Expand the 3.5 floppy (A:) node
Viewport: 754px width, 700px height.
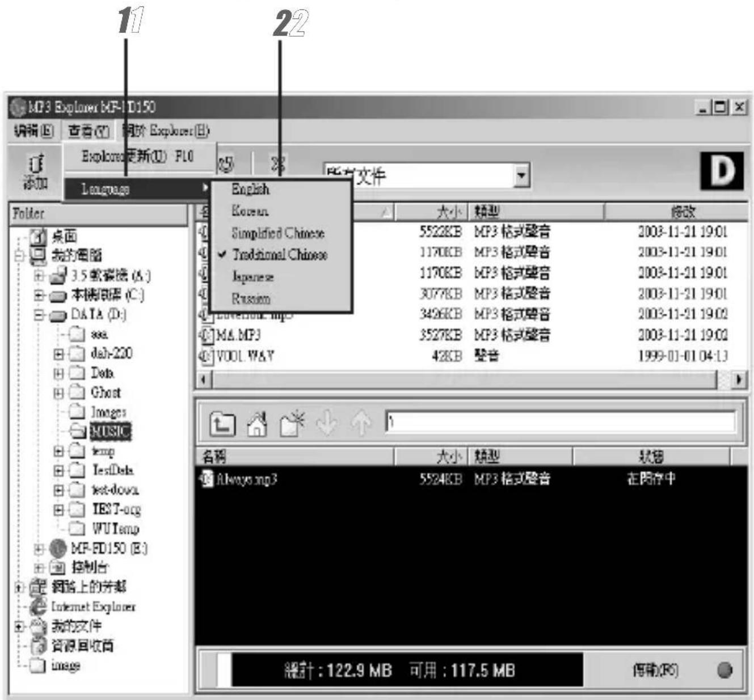39,276
